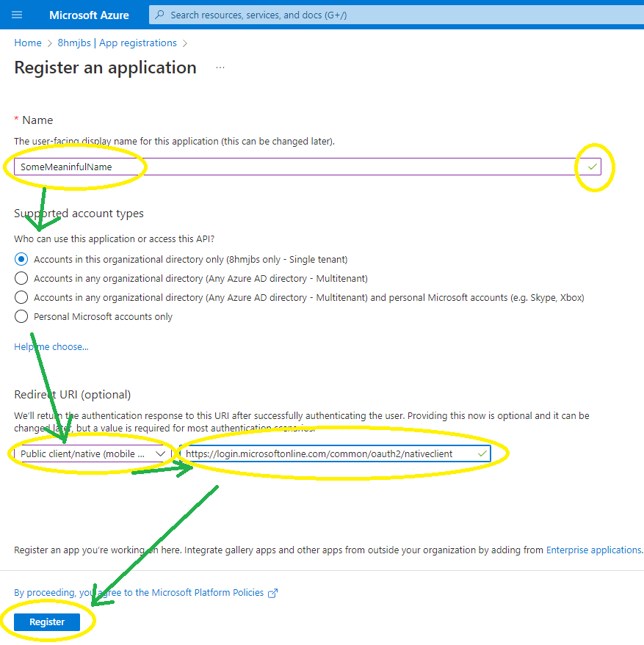Focus the search resources, services, and docs box
Screen dimensions: 644x645
coord(396,15)
